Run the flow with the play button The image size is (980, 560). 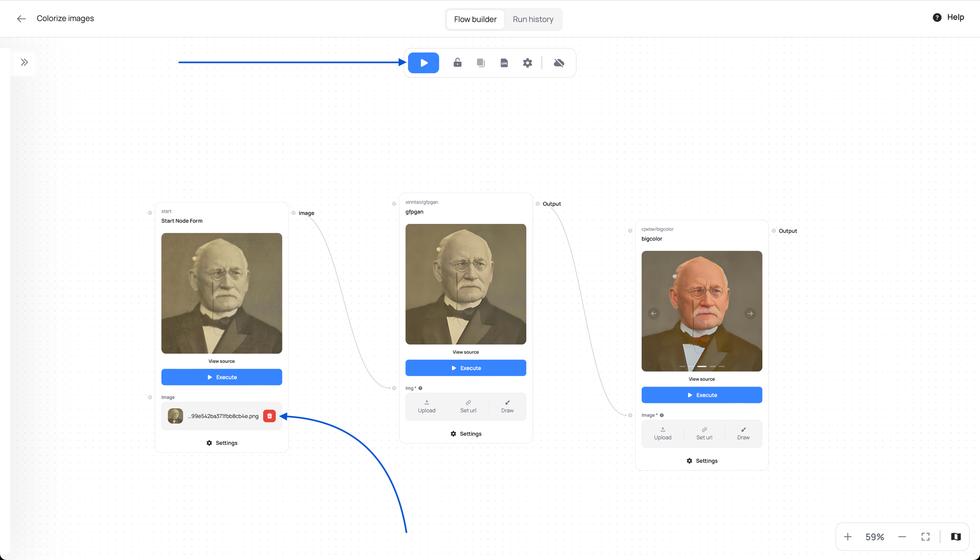click(423, 63)
